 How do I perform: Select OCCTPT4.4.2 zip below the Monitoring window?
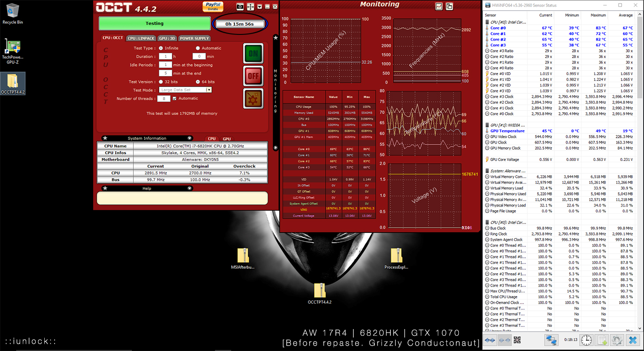click(x=319, y=294)
